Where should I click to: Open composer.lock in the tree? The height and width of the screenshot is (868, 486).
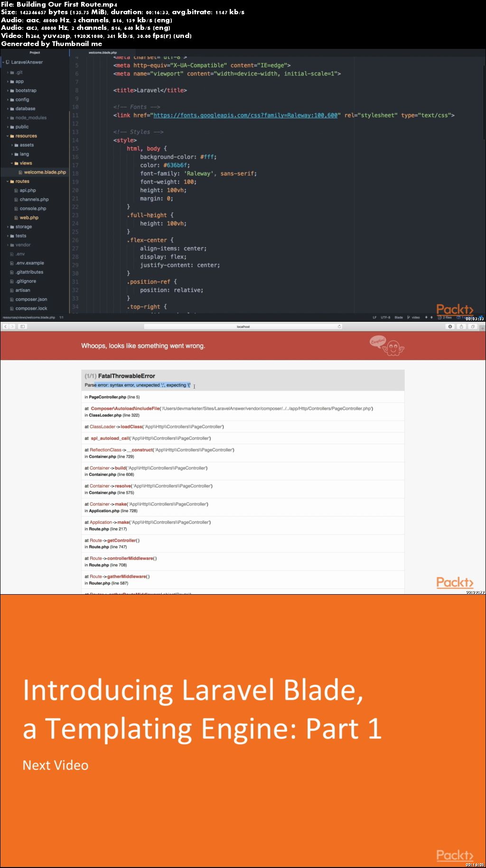[x=31, y=308]
